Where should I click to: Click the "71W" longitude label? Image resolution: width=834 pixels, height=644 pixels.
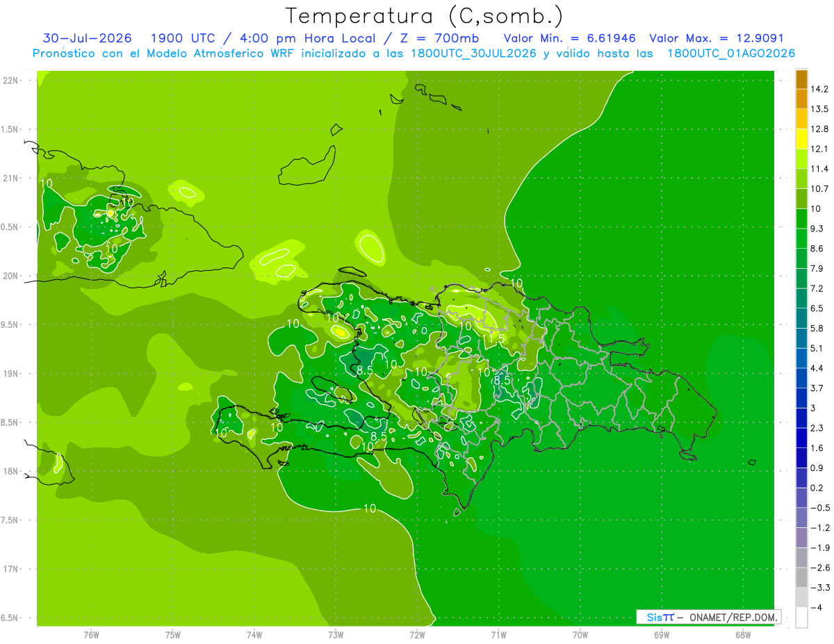click(498, 635)
